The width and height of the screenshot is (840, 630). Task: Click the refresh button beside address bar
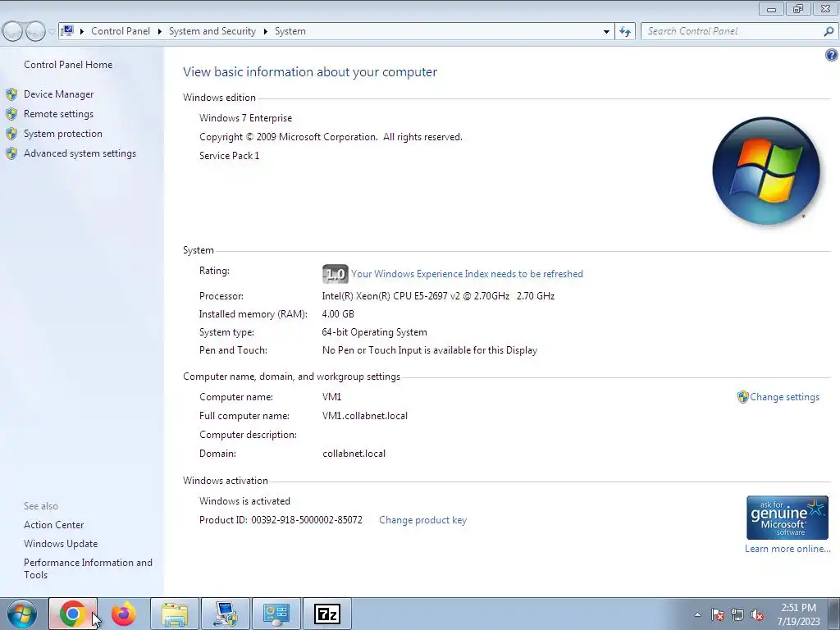pyautogui.click(x=625, y=32)
